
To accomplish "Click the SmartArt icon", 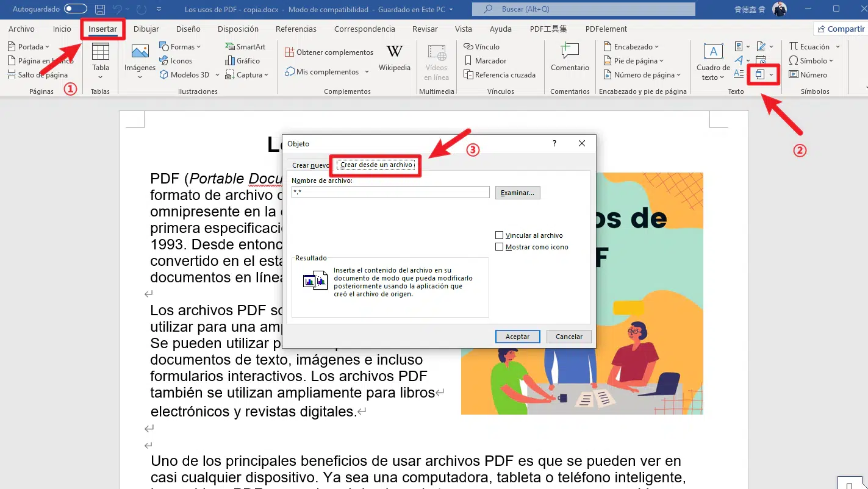I will click(x=230, y=46).
